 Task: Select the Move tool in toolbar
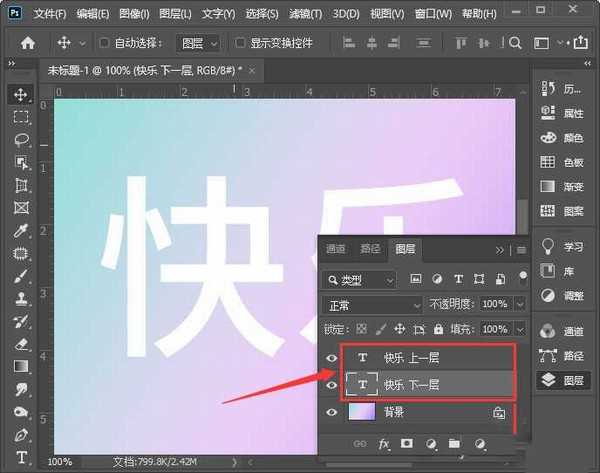[21, 95]
